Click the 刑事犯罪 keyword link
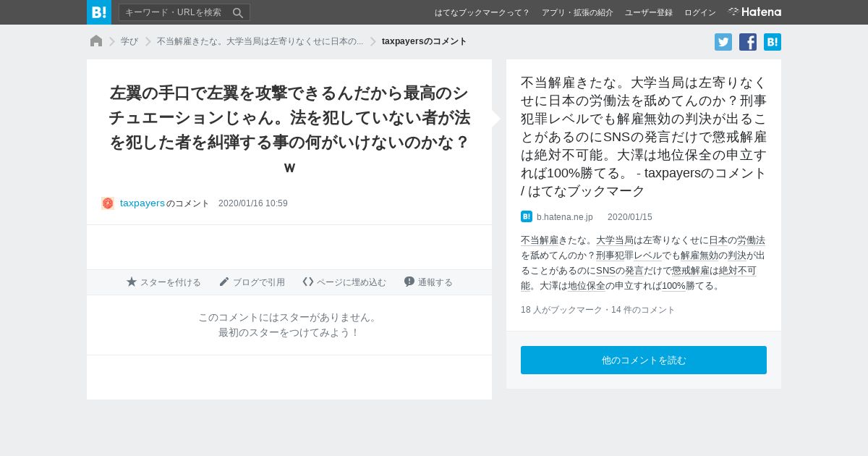The height and width of the screenshot is (456, 868). pos(615,256)
